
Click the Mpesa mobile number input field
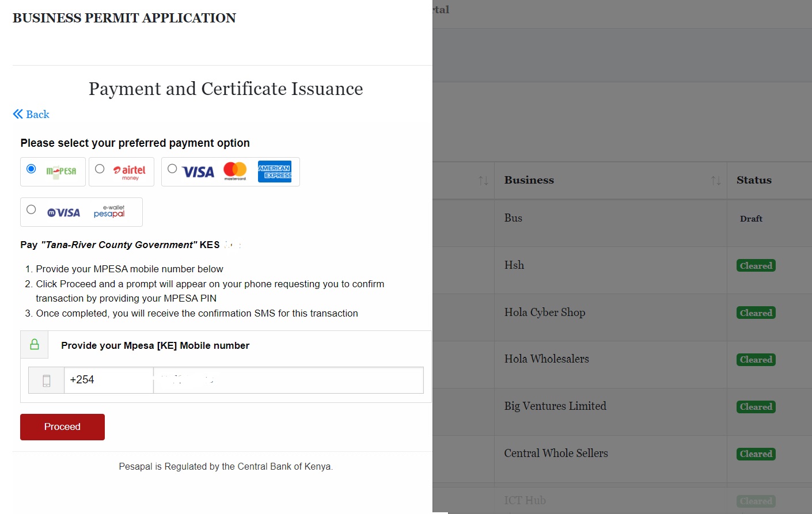288,380
